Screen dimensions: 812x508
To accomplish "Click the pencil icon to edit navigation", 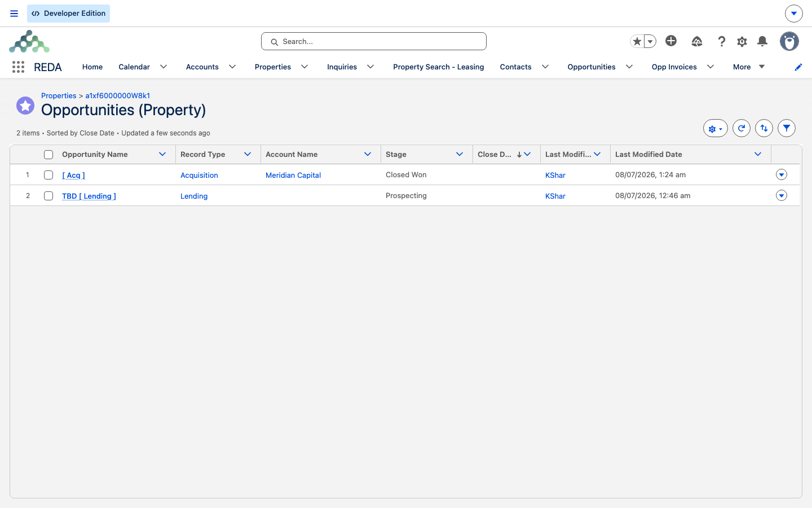I will tap(798, 67).
